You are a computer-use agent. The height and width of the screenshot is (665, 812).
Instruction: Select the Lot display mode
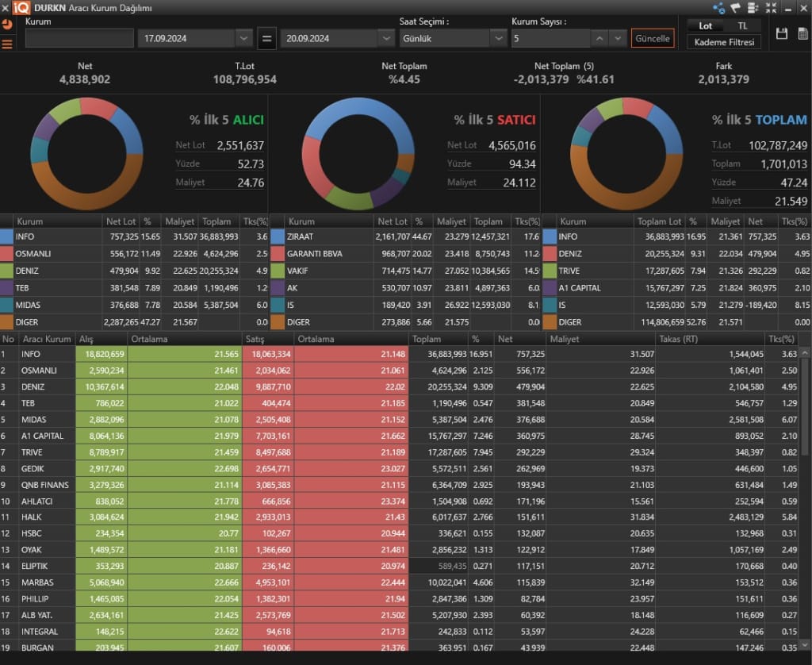(x=705, y=26)
